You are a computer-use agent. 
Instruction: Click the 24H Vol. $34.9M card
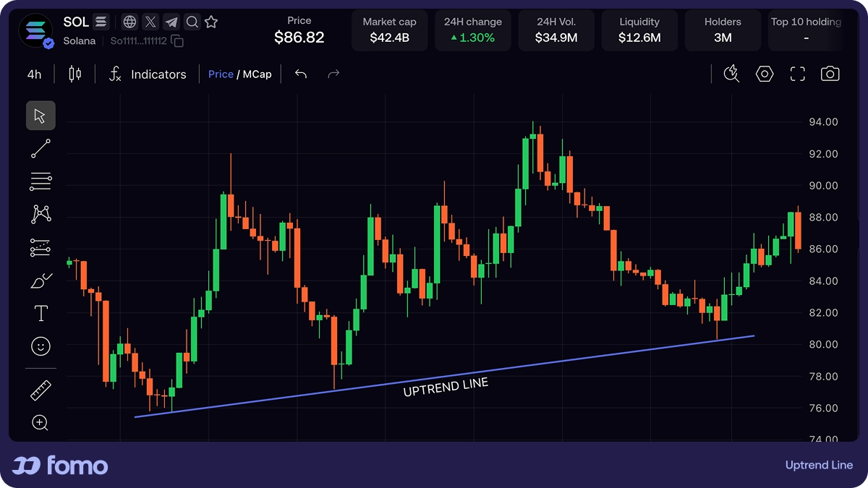click(556, 30)
